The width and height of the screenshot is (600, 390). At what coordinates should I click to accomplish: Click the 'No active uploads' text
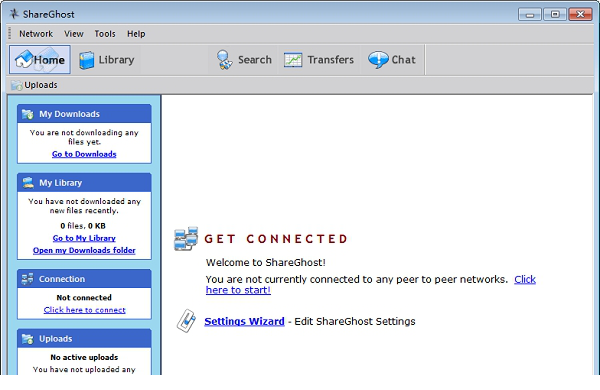click(x=84, y=357)
